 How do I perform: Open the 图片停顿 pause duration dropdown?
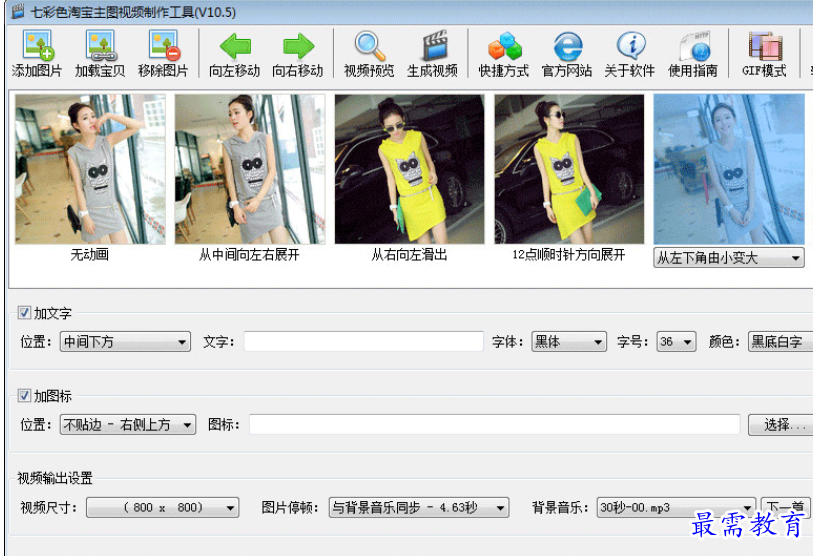419,508
